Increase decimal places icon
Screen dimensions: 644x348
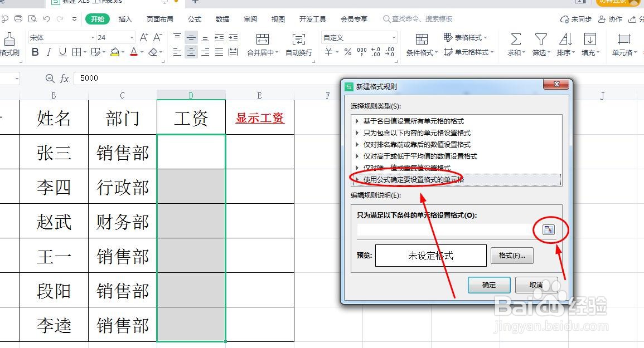pyautogui.click(x=376, y=52)
